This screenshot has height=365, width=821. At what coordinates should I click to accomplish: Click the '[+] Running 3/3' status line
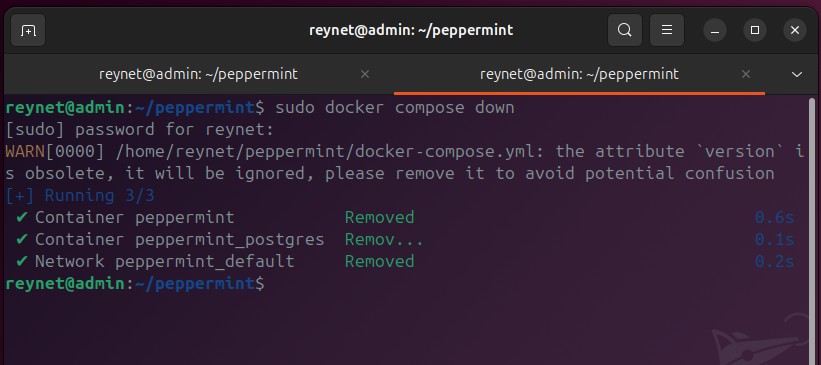80,196
